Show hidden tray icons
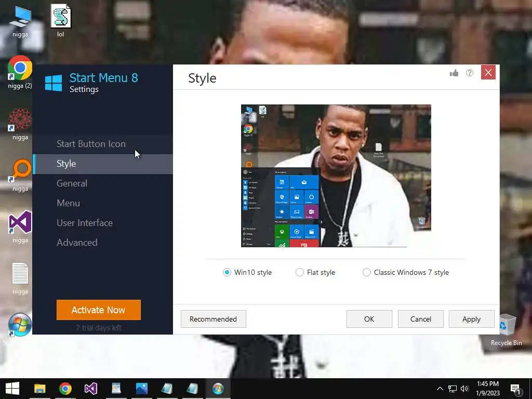The width and height of the screenshot is (532, 399). (440, 389)
